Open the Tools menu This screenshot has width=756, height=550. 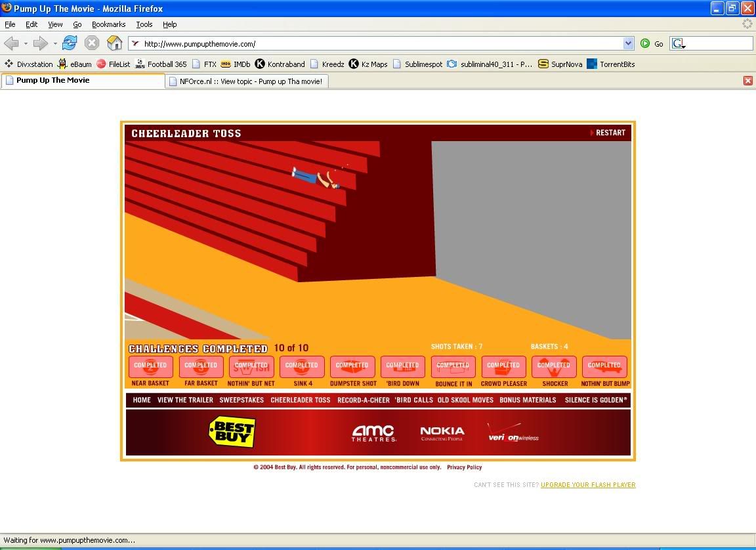(144, 24)
